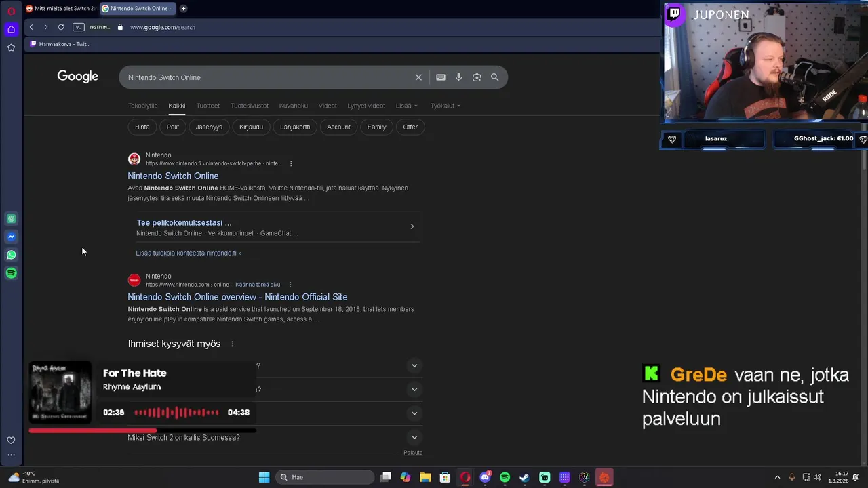Click the browser address bar URL

pyautogui.click(x=163, y=27)
